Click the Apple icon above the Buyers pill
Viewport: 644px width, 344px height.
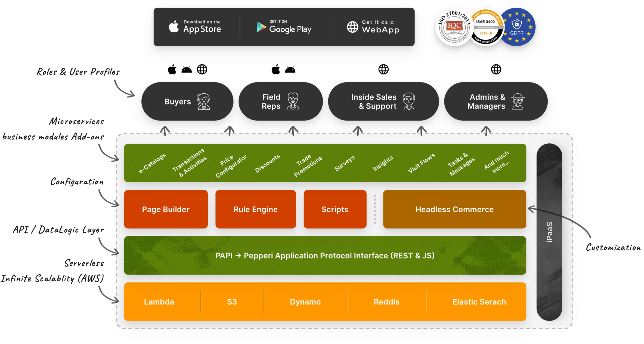172,69
